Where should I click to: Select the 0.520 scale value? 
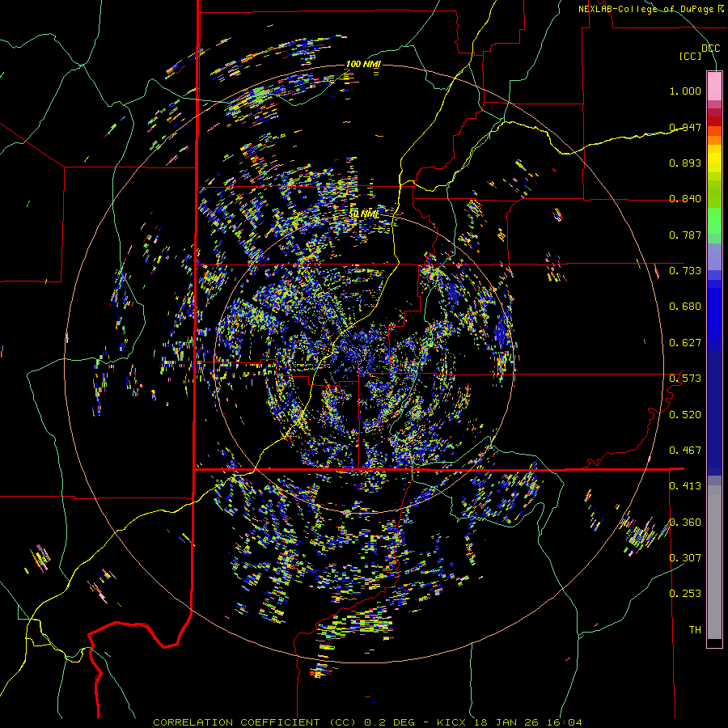pyautogui.click(x=685, y=414)
